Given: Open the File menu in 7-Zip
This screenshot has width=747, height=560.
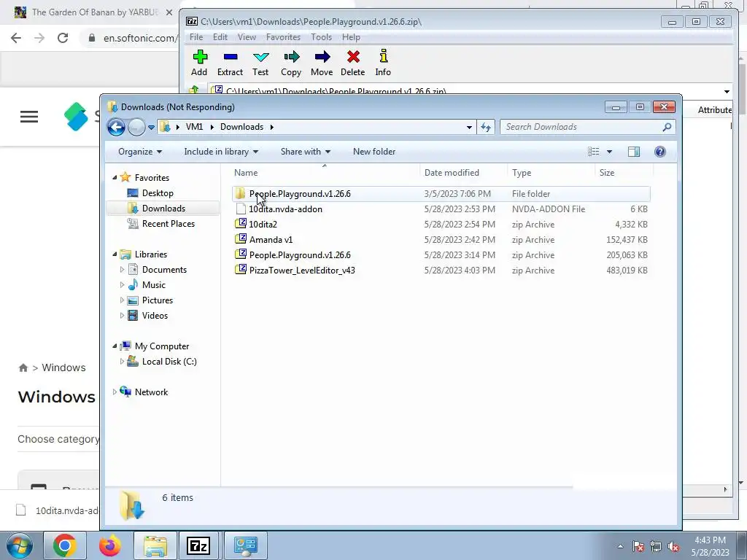Looking at the screenshot, I should [196, 37].
